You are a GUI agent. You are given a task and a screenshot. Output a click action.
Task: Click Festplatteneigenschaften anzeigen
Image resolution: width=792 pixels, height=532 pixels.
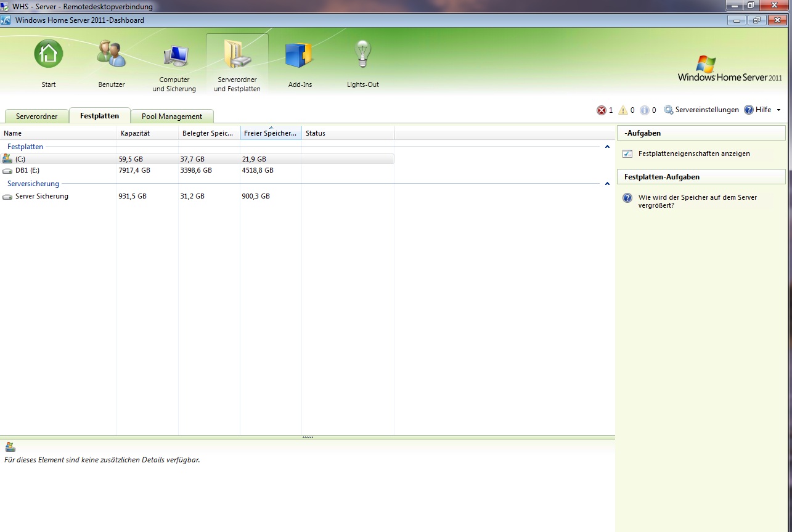[x=694, y=153]
